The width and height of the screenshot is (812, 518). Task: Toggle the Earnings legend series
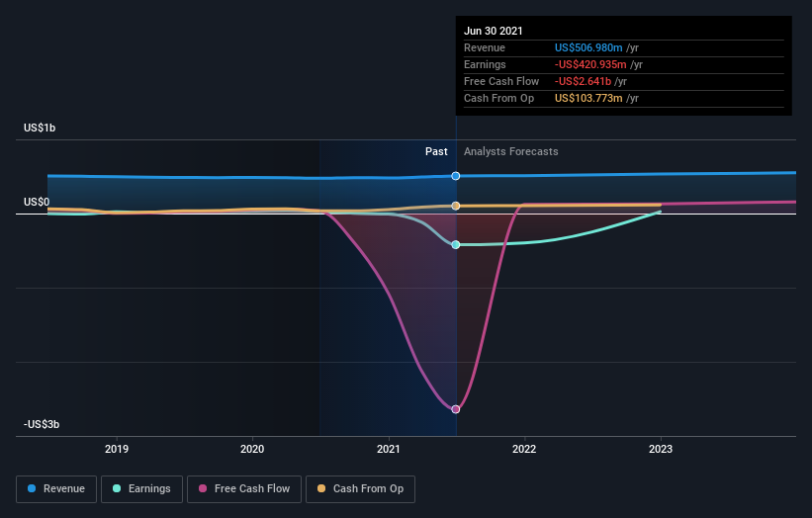(x=141, y=489)
